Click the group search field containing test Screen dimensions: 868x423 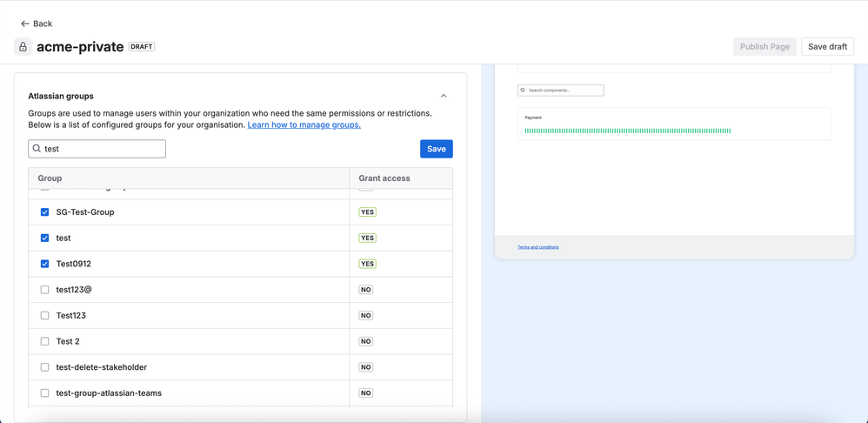97,149
